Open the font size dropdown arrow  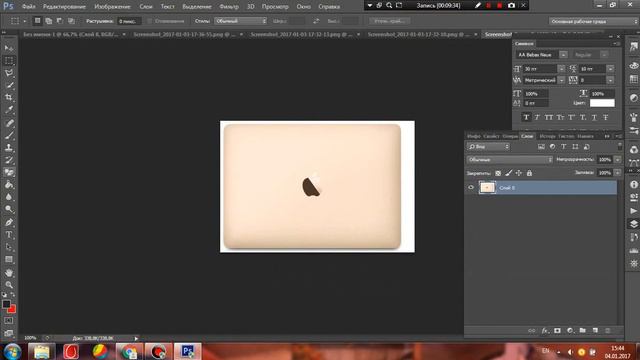(561, 69)
